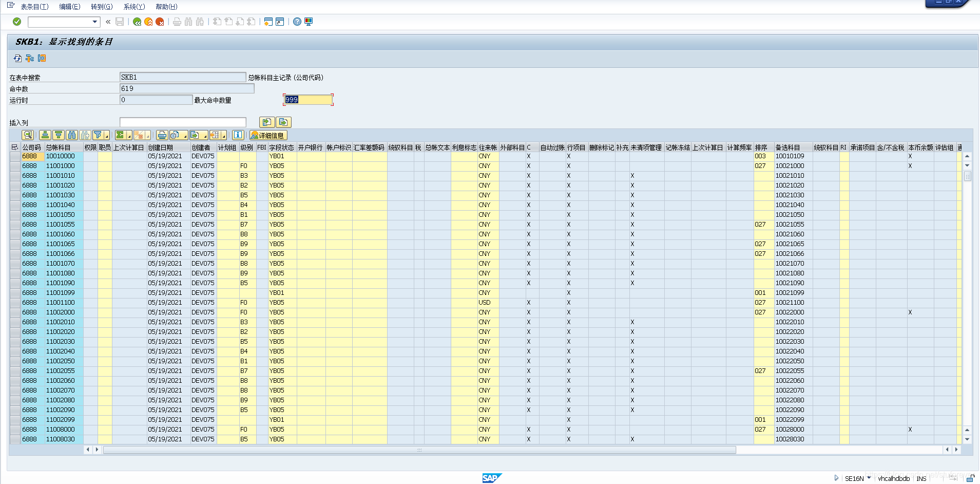Open Help with the question mark icon
The image size is (980, 484).
(x=297, y=22)
